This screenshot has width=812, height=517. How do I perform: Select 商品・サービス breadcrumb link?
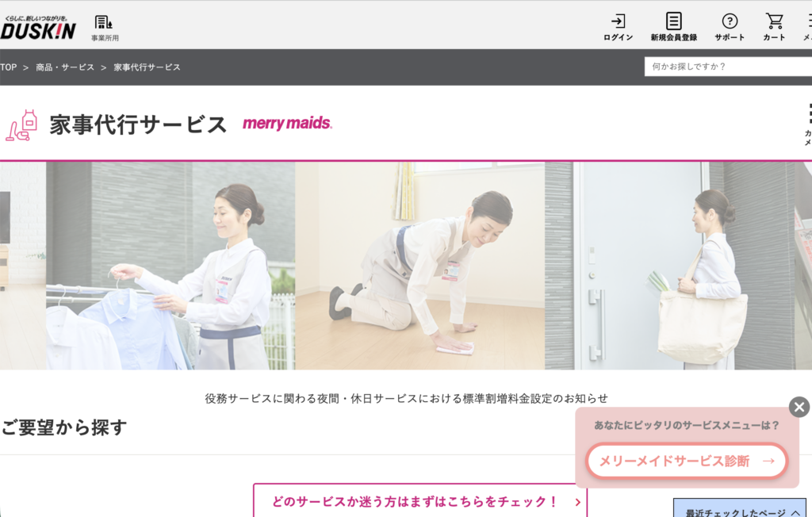[65, 67]
